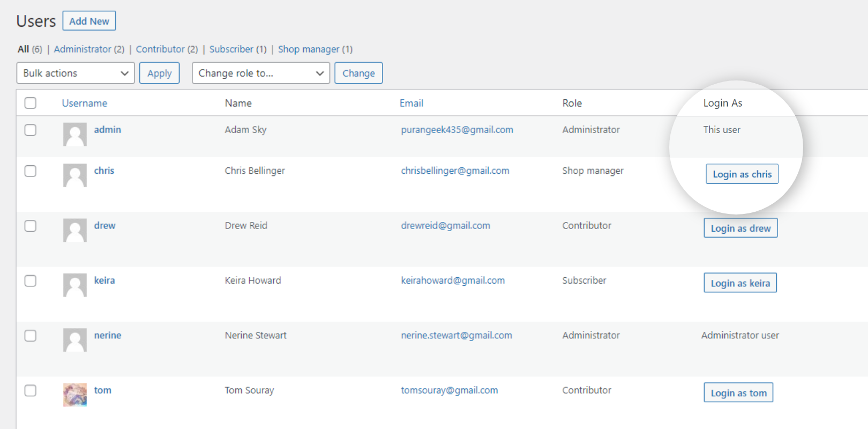The height and width of the screenshot is (429, 868).
Task: Open the Change role to dropdown
Action: [261, 73]
